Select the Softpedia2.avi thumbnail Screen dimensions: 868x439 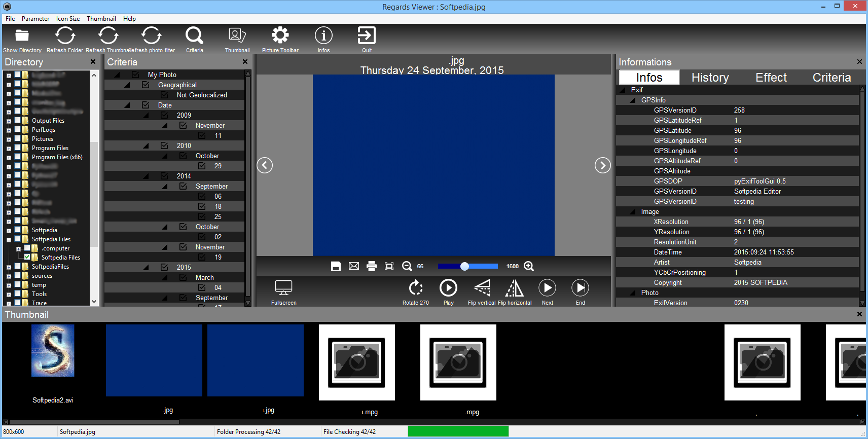(x=53, y=351)
